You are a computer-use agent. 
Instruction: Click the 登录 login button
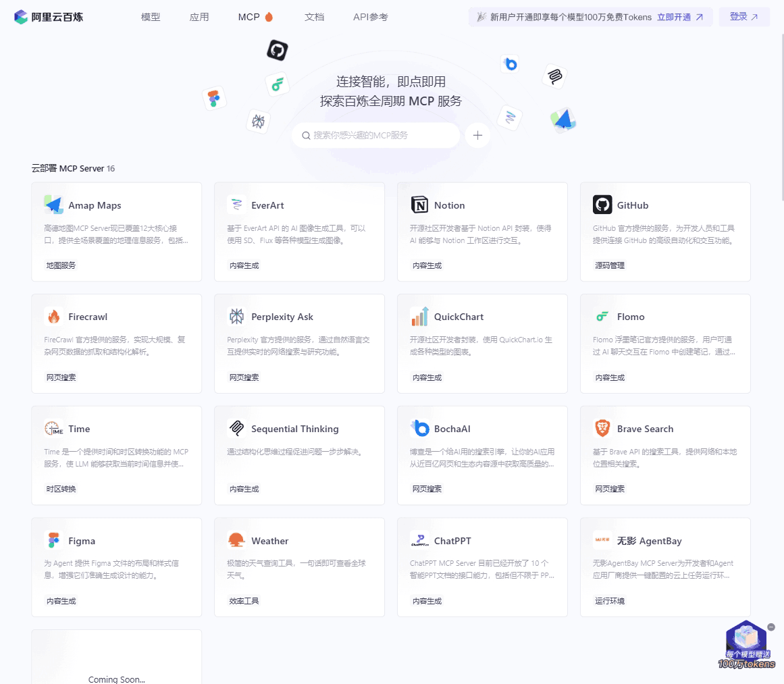744,17
